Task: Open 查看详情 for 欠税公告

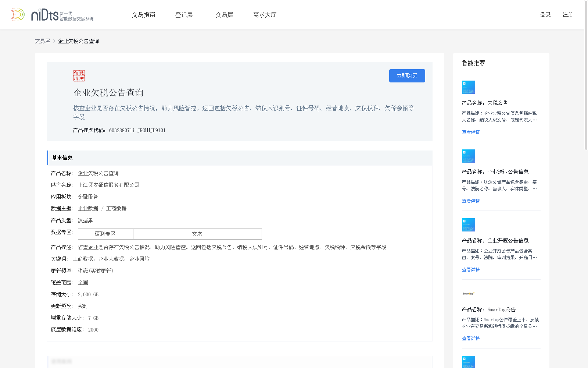Action: pyautogui.click(x=471, y=132)
